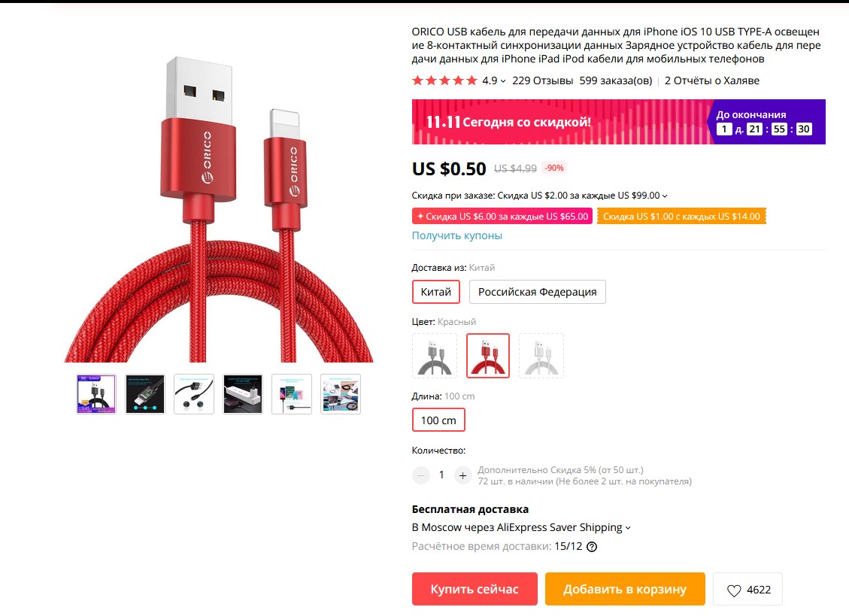Select the red cable color swatch

click(x=488, y=356)
